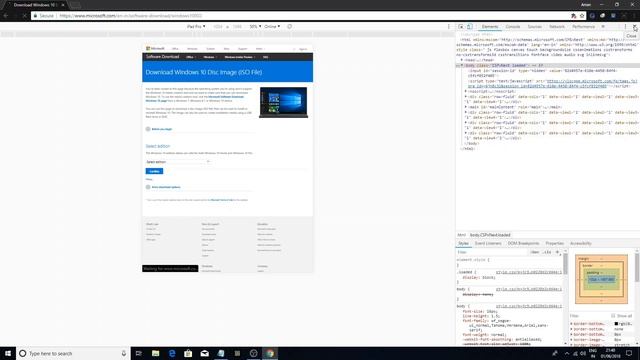Add a new style rule plus icon
The height and width of the screenshot is (360, 640).
click(557, 252)
